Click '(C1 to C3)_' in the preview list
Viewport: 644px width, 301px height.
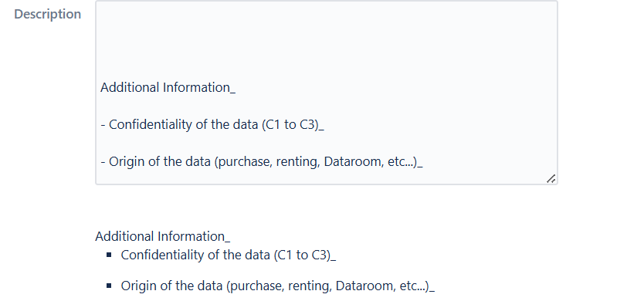point(305,255)
